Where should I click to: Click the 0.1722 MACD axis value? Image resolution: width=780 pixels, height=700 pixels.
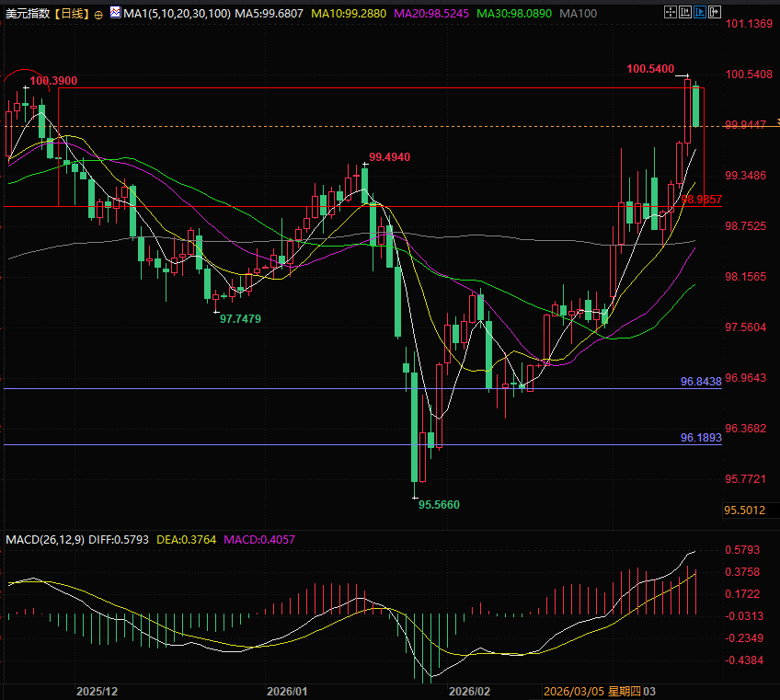pos(742,594)
